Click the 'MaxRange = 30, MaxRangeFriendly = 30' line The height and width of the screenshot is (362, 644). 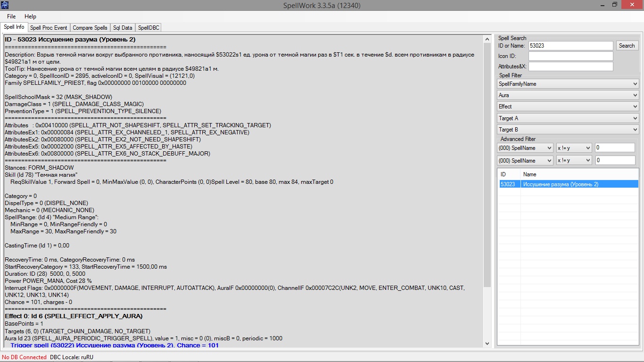(x=63, y=231)
